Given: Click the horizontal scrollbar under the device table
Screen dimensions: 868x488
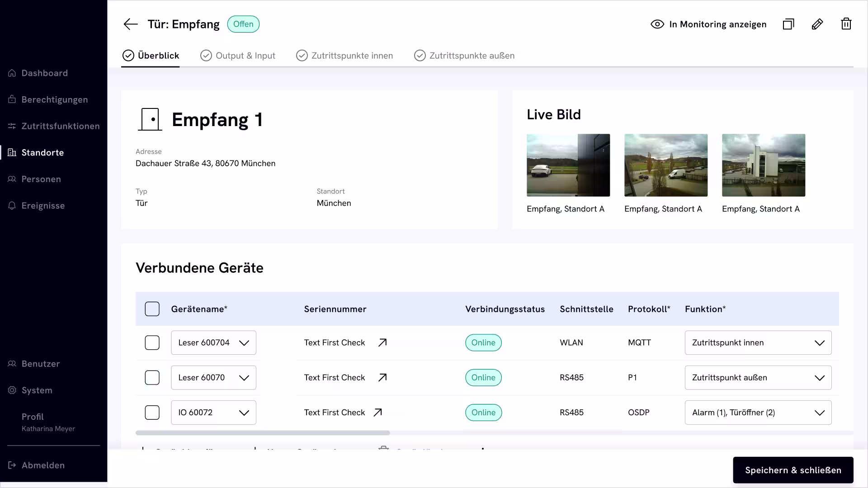Looking at the screenshot, I should tap(263, 433).
